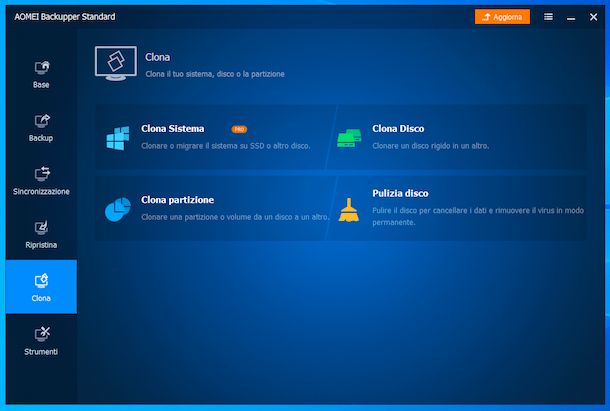Select the Sincronizzazione sidebar icon
The height and width of the screenshot is (411, 610).
[x=42, y=174]
